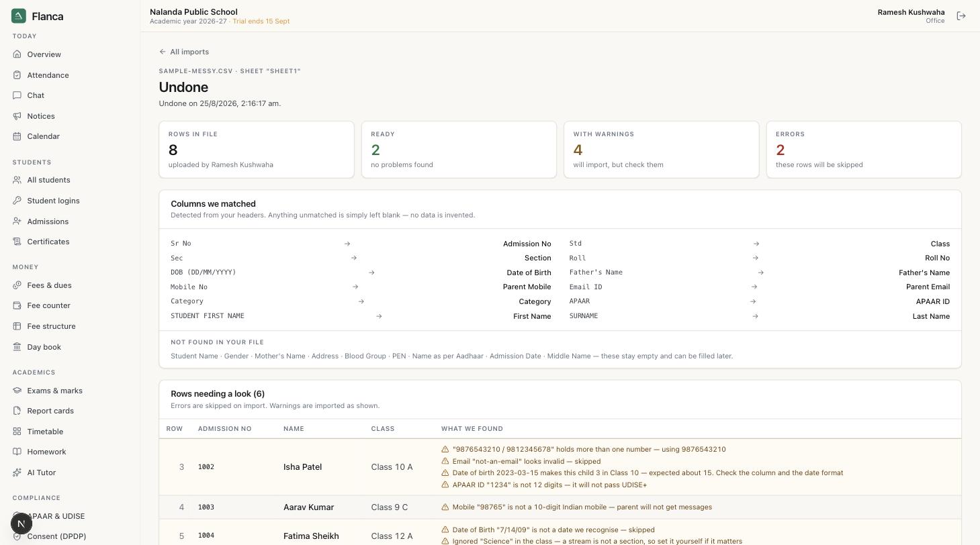Click the Fatima Sheikh name cell
Image resolution: width=980 pixels, height=545 pixels.
click(x=311, y=536)
